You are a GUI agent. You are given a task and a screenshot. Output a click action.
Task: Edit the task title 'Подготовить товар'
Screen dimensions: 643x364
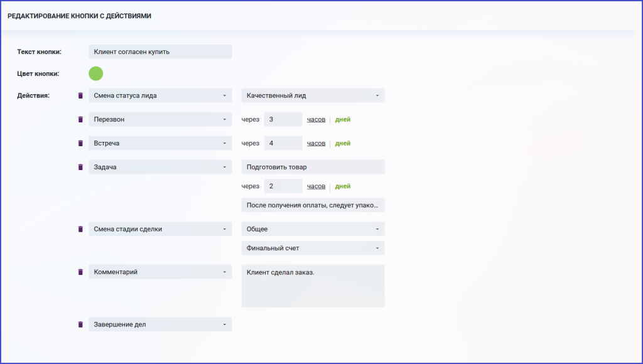[313, 167]
